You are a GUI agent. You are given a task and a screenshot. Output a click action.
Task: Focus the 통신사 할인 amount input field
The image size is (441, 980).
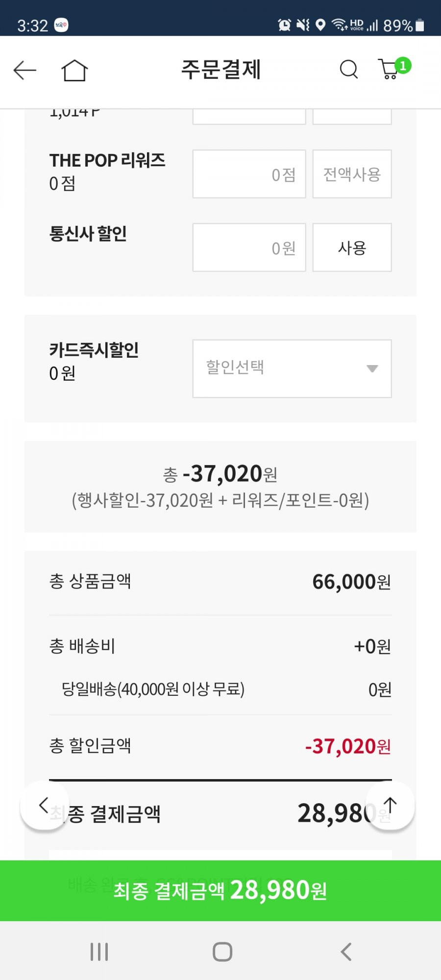[x=249, y=247]
